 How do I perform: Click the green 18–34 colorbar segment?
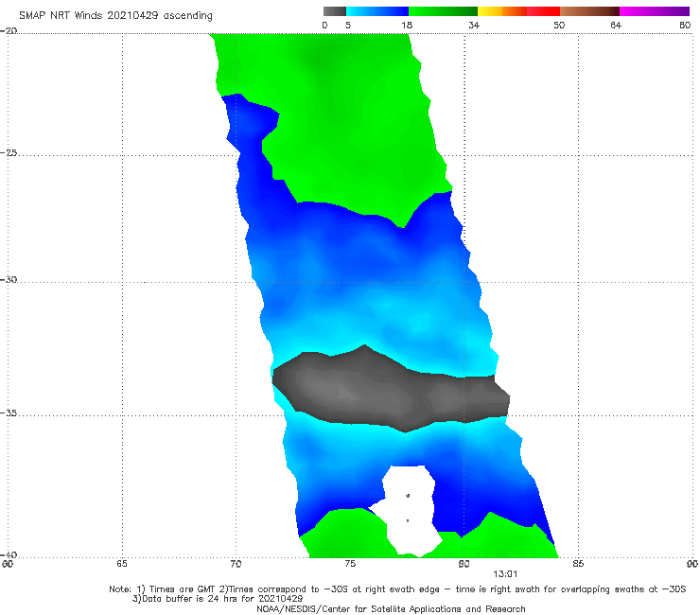tap(443, 11)
